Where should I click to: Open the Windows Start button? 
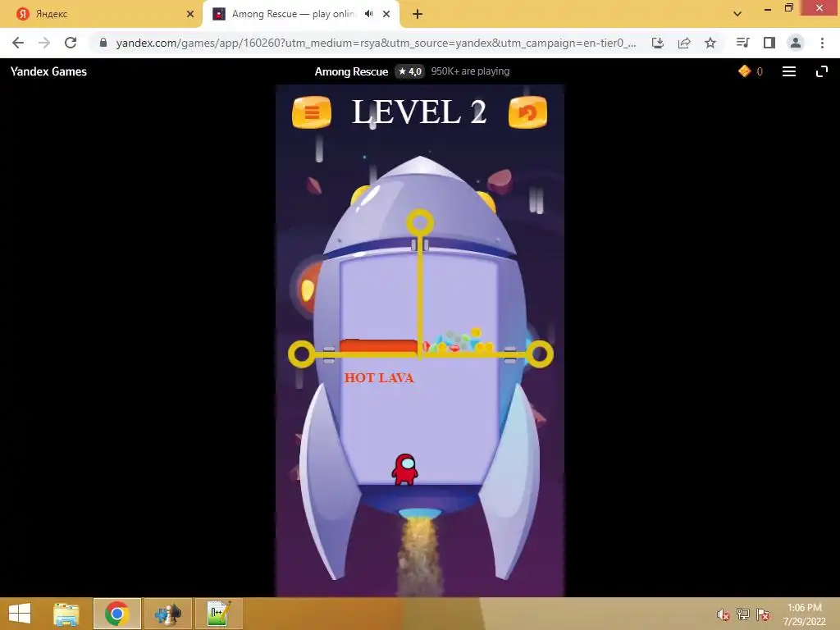tap(20, 614)
